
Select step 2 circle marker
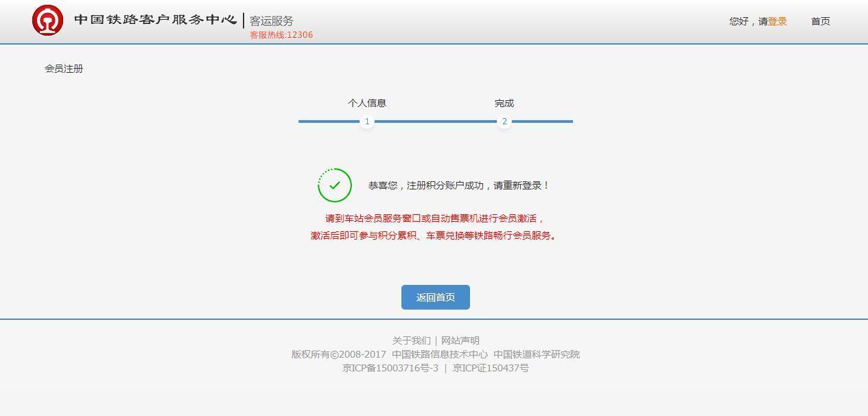coord(504,122)
